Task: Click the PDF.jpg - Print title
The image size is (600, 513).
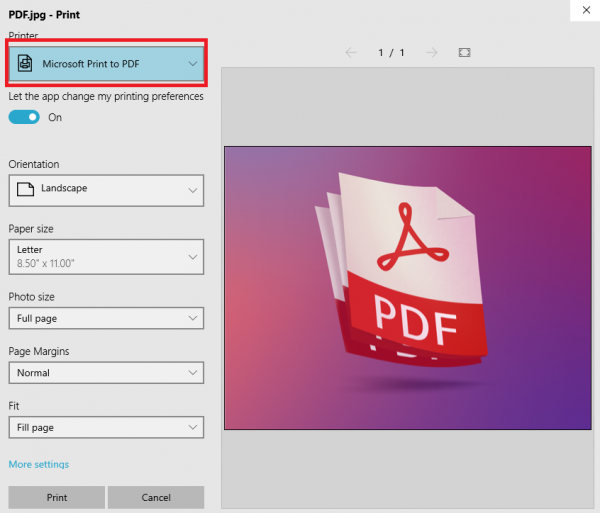Action: click(x=44, y=15)
